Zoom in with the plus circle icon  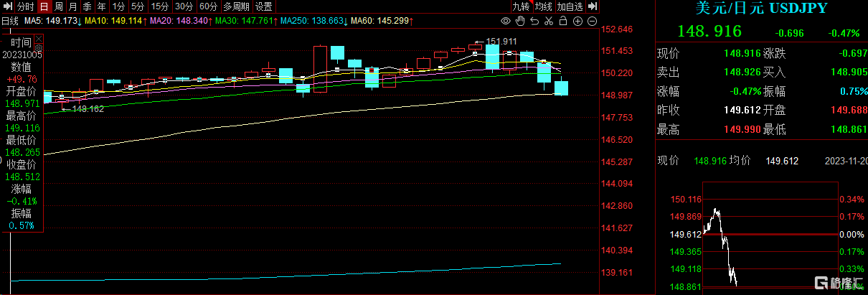(577, 21)
